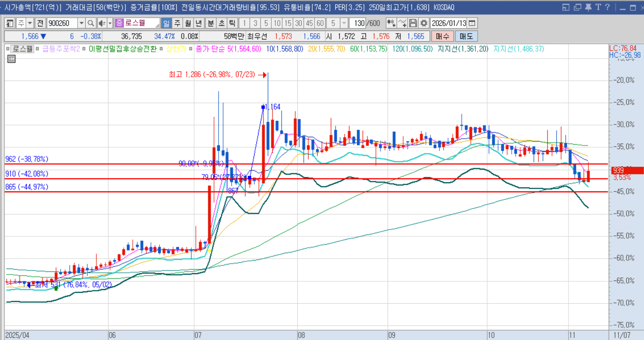644x340 pixels.
Task: Click the chart data table grid icon
Action: pyautogui.click(x=11, y=58)
